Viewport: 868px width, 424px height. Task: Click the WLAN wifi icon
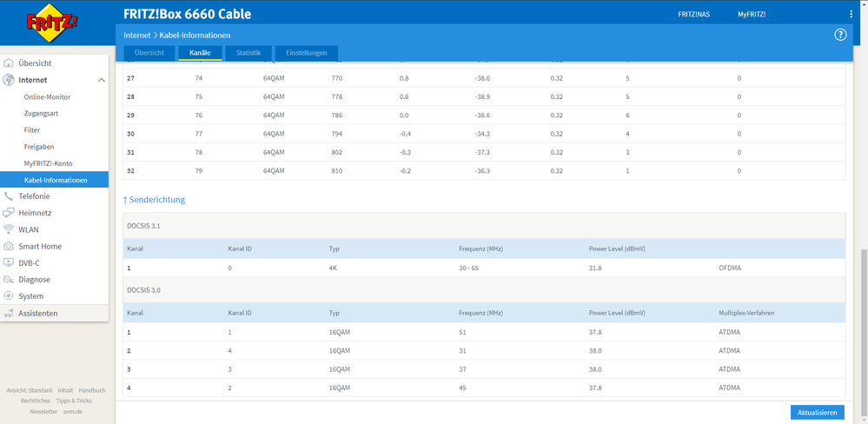tap(9, 229)
